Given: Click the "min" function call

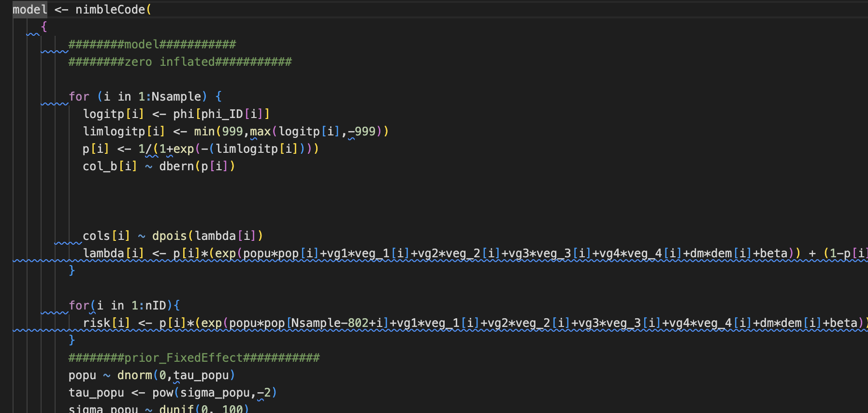Looking at the screenshot, I should point(204,132).
